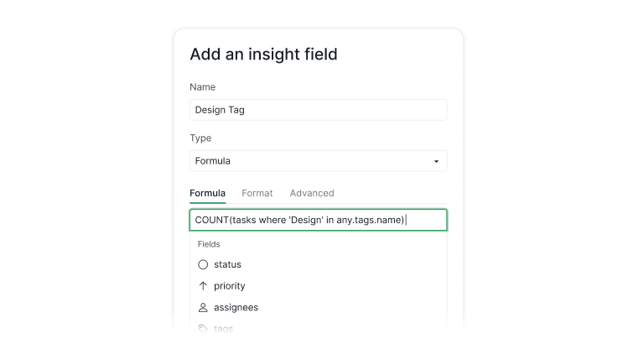Image resolution: width=644 pixels, height=344 pixels.
Task: Click the Type label
Action: (x=200, y=138)
